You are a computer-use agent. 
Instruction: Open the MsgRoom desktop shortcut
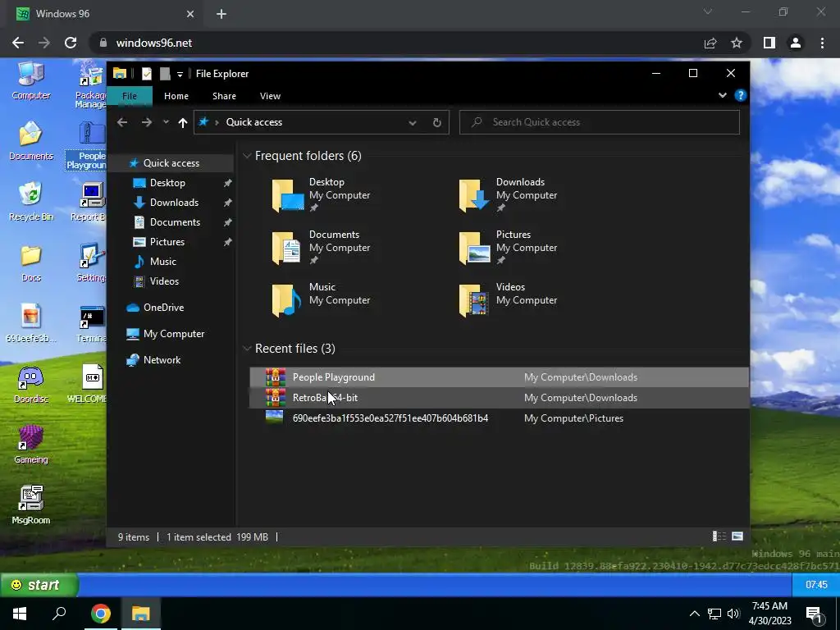point(30,505)
